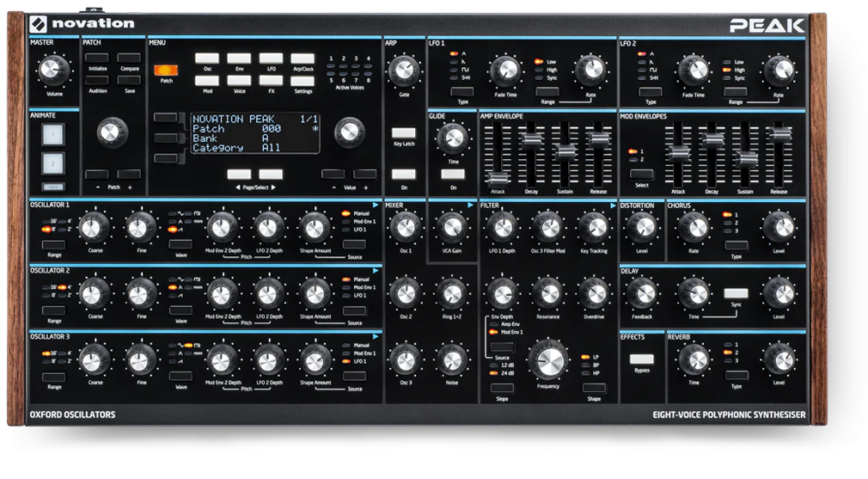Click the Reverb Level knob
Viewport: 868px width, 479px height.
click(x=779, y=360)
